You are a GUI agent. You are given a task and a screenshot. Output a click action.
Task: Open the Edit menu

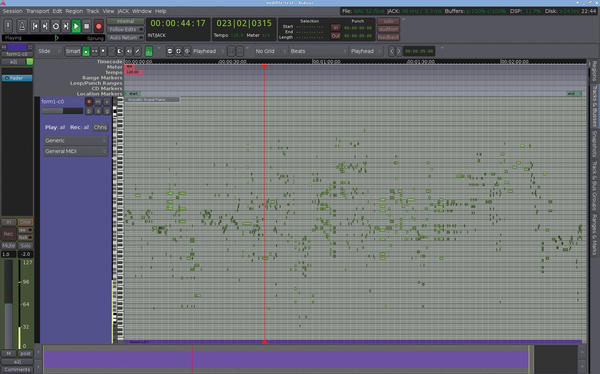coord(57,11)
